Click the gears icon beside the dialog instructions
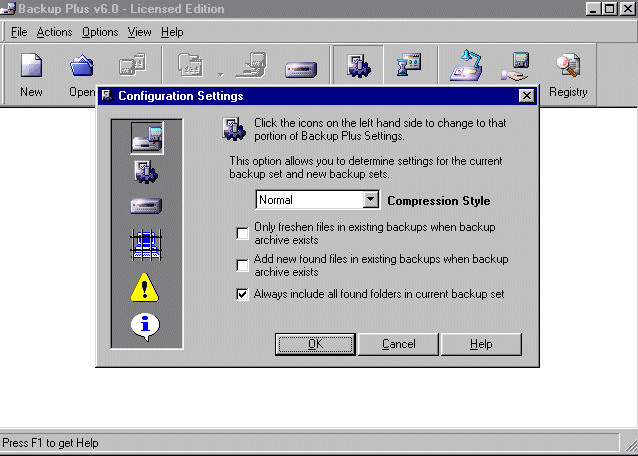The image size is (638, 456). click(x=234, y=129)
